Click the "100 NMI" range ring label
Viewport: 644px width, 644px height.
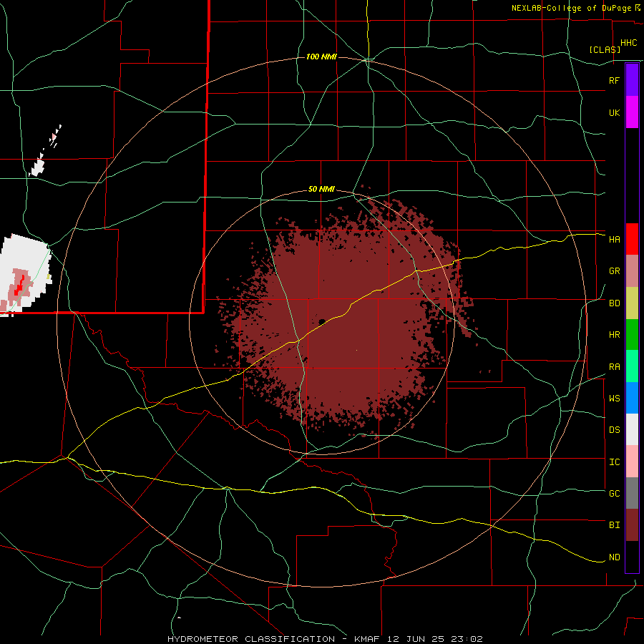coord(321,57)
